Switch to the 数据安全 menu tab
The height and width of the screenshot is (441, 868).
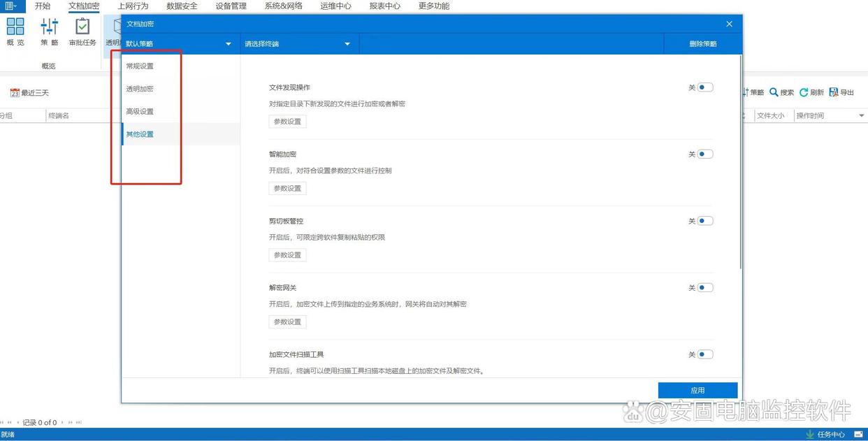pos(182,6)
